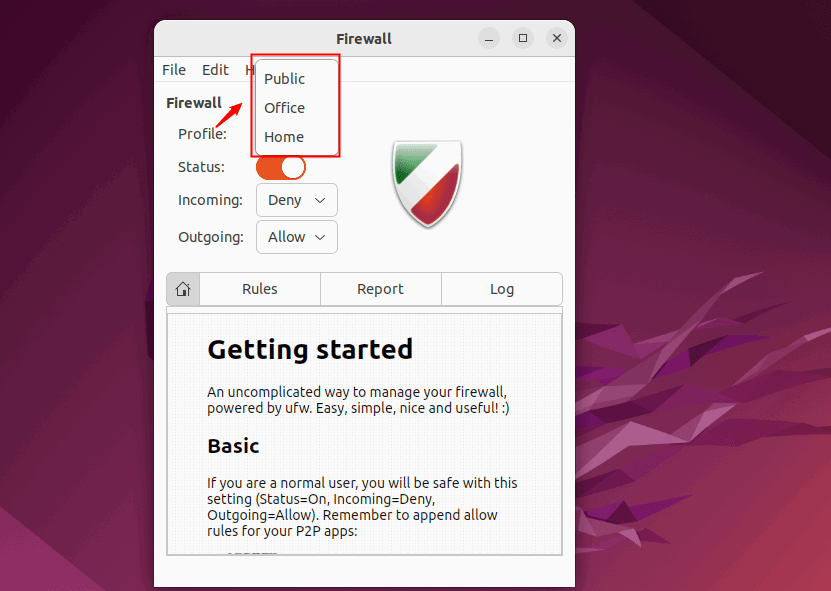Click the Basic section heading
Viewport: 831px width, 591px height.
coord(233,446)
